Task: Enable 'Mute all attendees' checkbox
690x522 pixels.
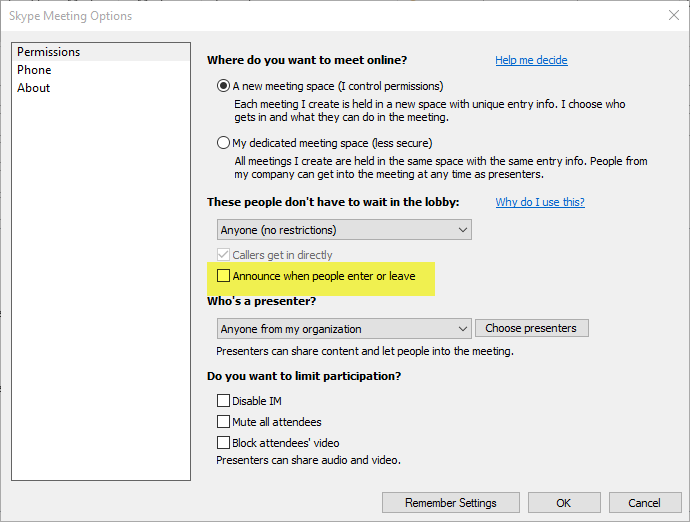Action: (224, 422)
